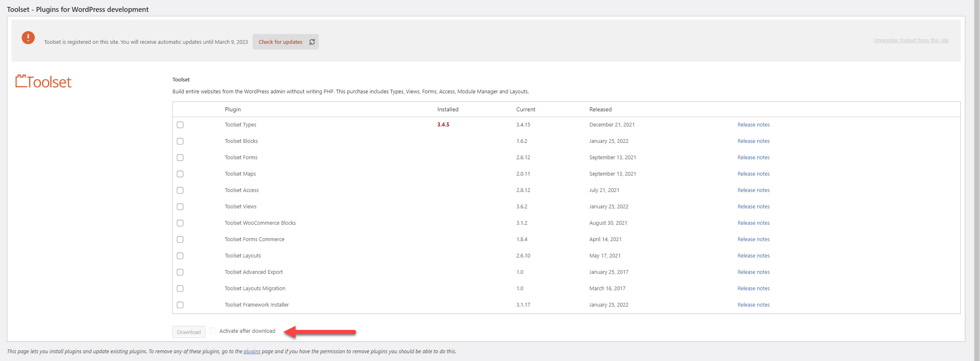Click the Toolset logo
The height and width of the screenshot is (361, 980).
43,82
